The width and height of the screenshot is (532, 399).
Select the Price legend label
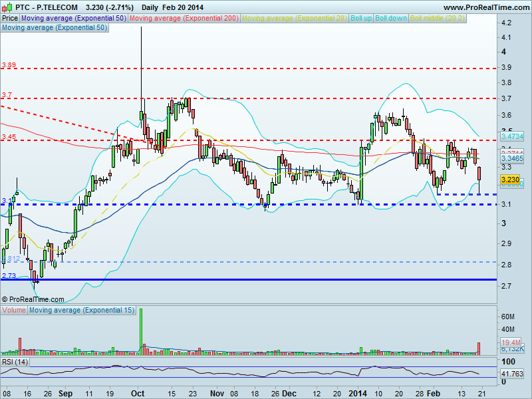[10, 19]
